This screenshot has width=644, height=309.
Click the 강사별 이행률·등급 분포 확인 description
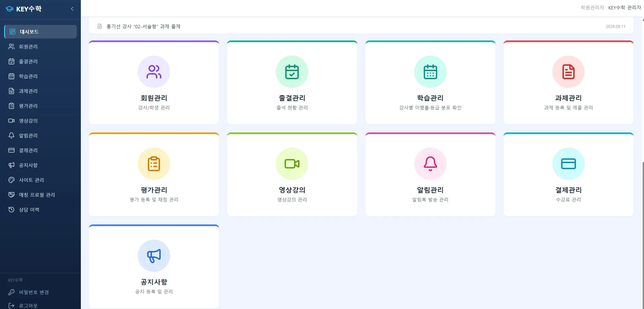430,107
